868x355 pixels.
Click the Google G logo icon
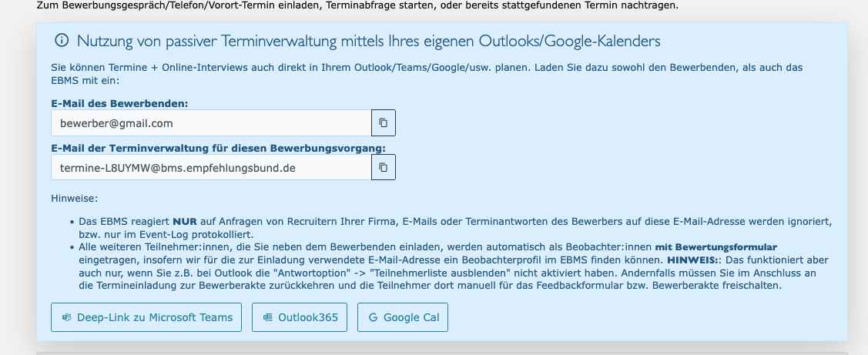click(x=374, y=317)
